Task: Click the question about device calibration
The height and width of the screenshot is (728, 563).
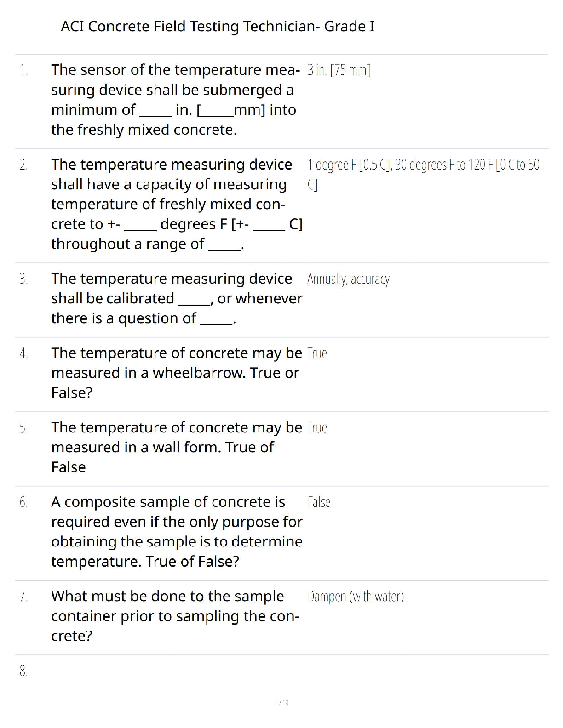Action: (x=176, y=299)
